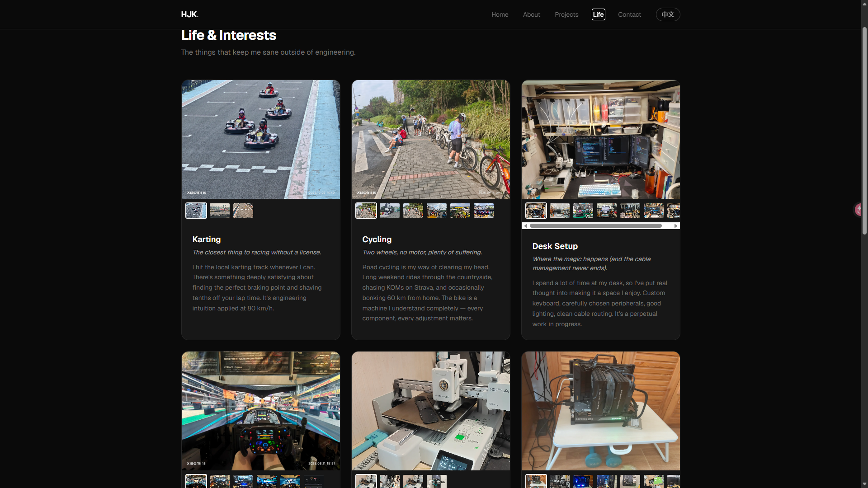Click the page vertical scrollbar thumb
The height and width of the screenshot is (488, 868).
pos(864,131)
